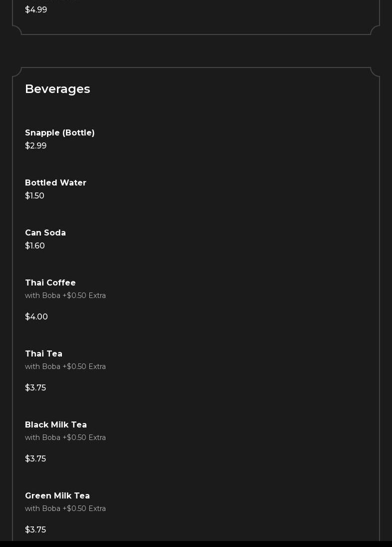The height and width of the screenshot is (547, 392).
Task: Select the Snapple (Bottle) item
Action: point(60,133)
